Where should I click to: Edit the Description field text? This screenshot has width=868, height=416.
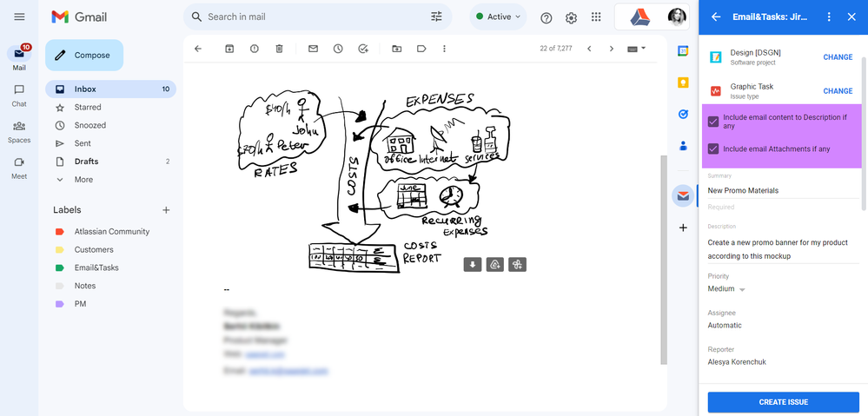[x=783, y=249]
